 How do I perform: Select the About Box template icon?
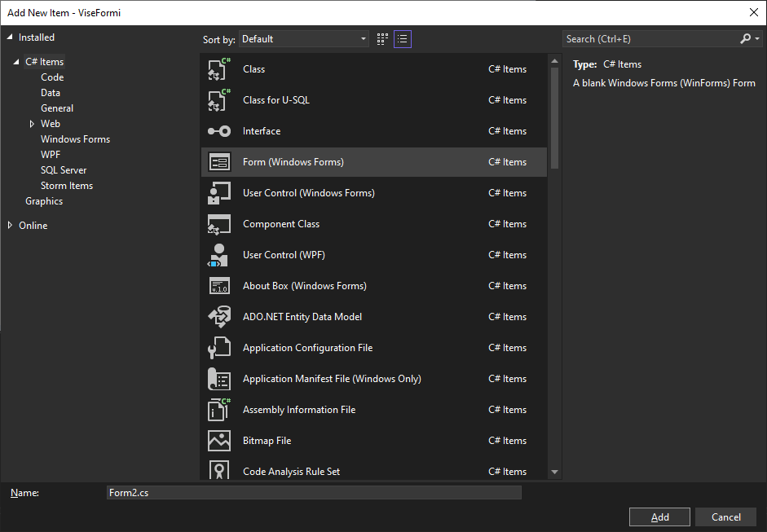click(218, 286)
